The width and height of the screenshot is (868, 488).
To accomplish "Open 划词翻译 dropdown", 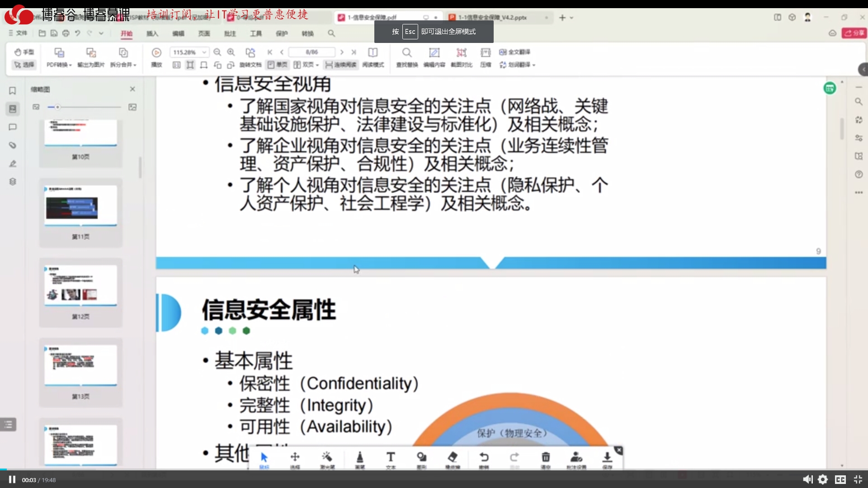I will click(x=517, y=65).
